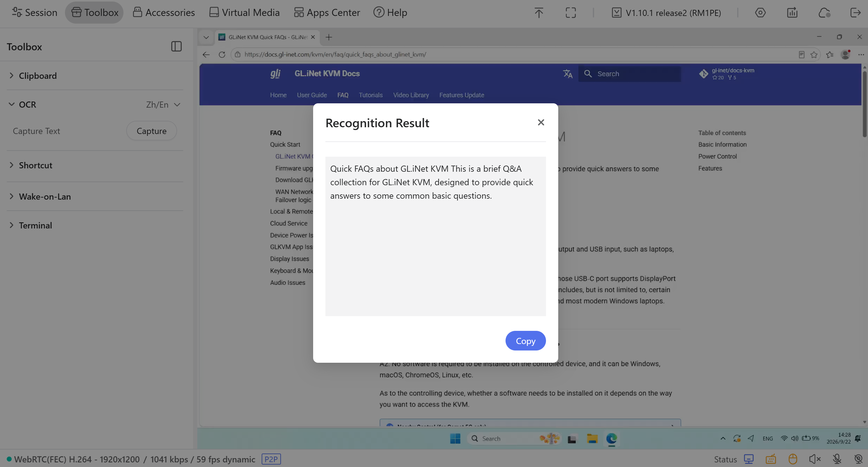Open the Video Library tab

tap(411, 95)
